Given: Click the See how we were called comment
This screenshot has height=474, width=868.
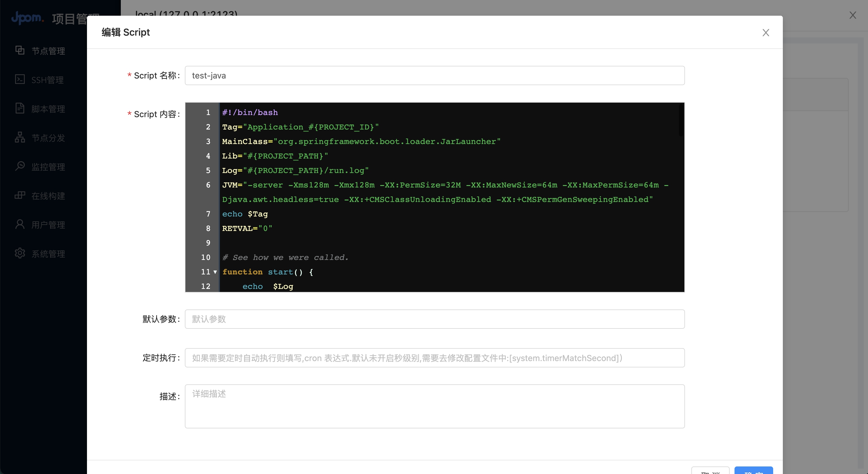Looking at the screenshot, I should pos(285,258).
